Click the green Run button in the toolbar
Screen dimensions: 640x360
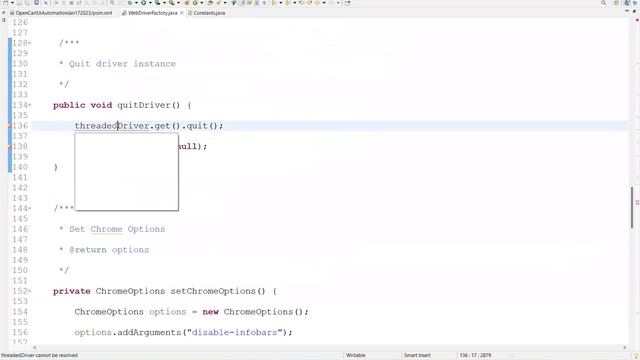[x=143, y=3]
